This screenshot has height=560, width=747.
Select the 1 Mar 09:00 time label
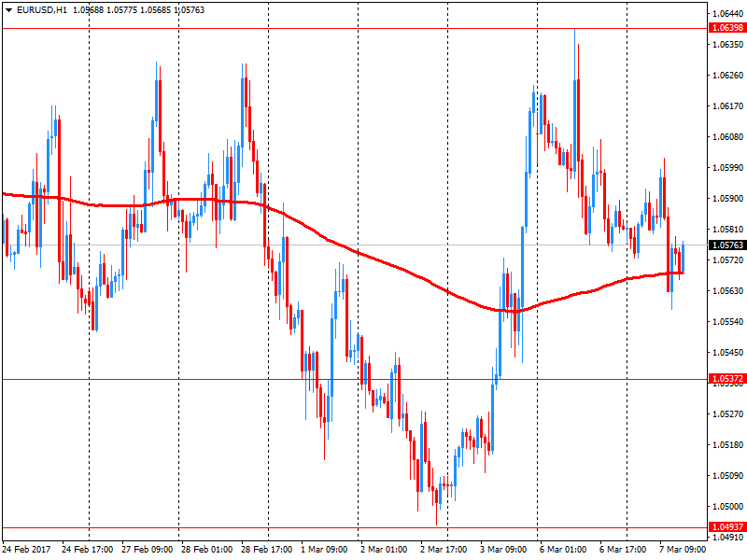tap(324, 549)
